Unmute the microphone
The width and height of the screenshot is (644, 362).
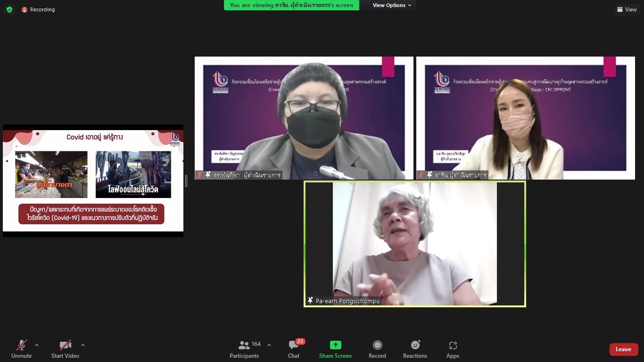coord(21,349)
